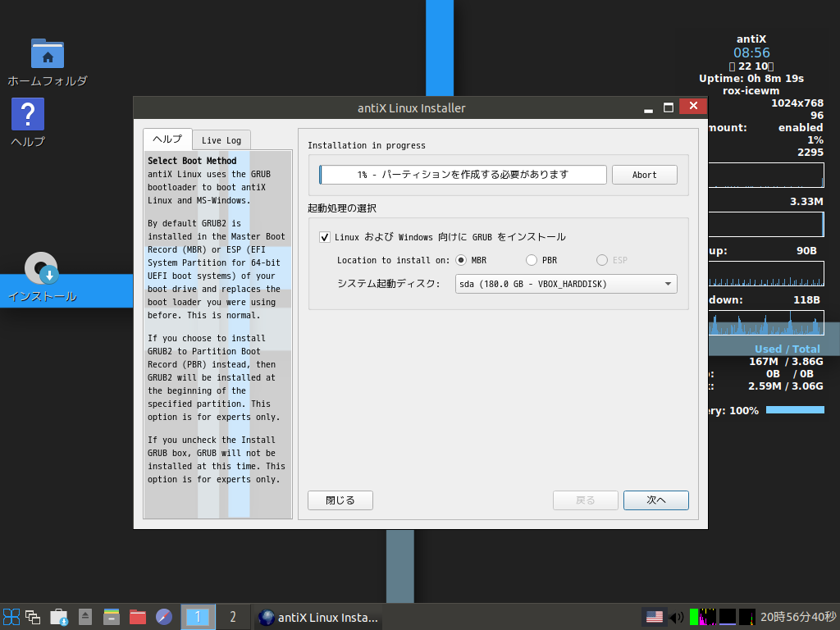Click the conky 08:56 clock
Image resolution: width=840 pixels, height=630 pixels.
[x=751, y=52]
